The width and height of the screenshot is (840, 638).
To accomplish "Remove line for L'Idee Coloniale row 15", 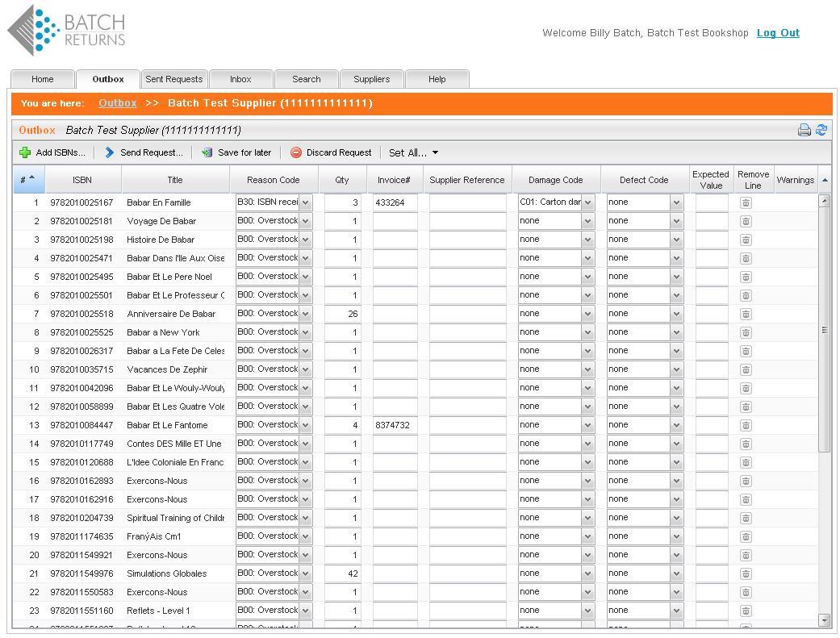I will click(x=746, y=462).
